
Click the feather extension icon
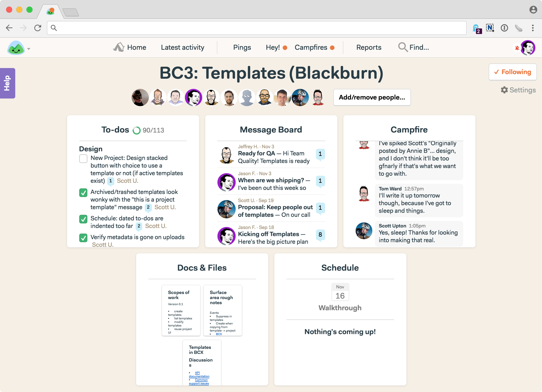pos(519,28)
